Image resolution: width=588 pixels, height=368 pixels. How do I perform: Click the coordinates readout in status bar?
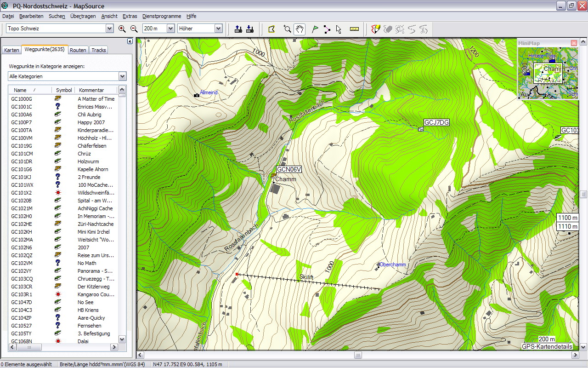tap(187, 364)
